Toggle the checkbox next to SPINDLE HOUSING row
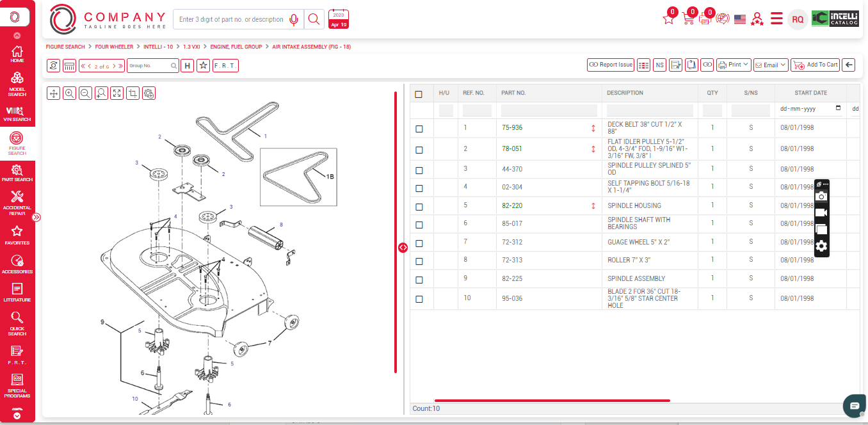 (419, 205)
